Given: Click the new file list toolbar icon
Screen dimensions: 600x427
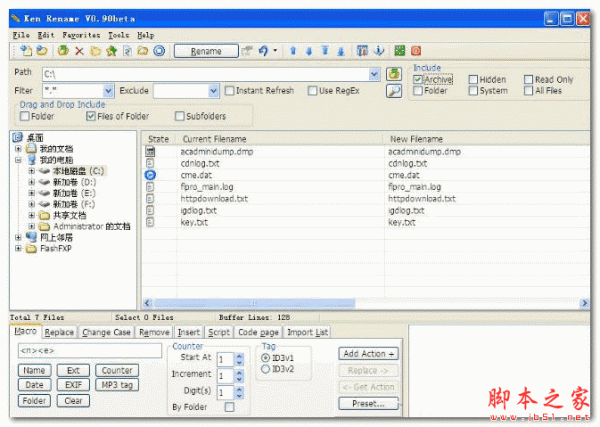Looking at the screenshot, I should tap(26, 51).
